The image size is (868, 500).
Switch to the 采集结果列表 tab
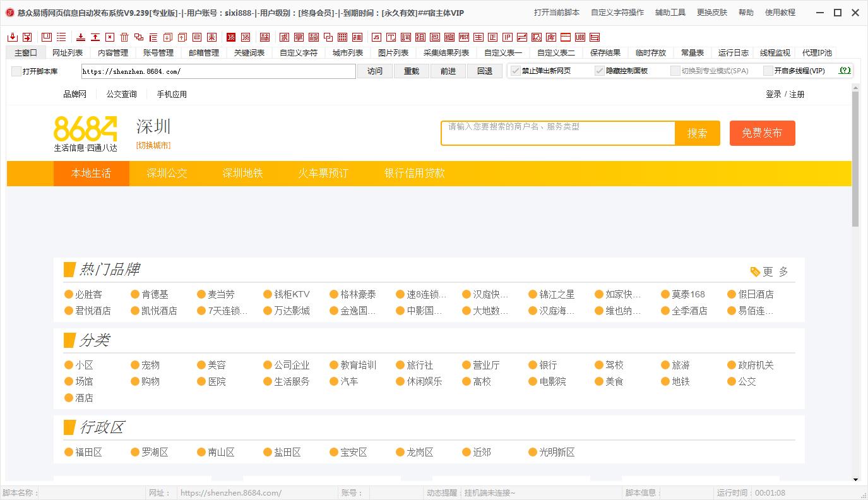point(446,53)
